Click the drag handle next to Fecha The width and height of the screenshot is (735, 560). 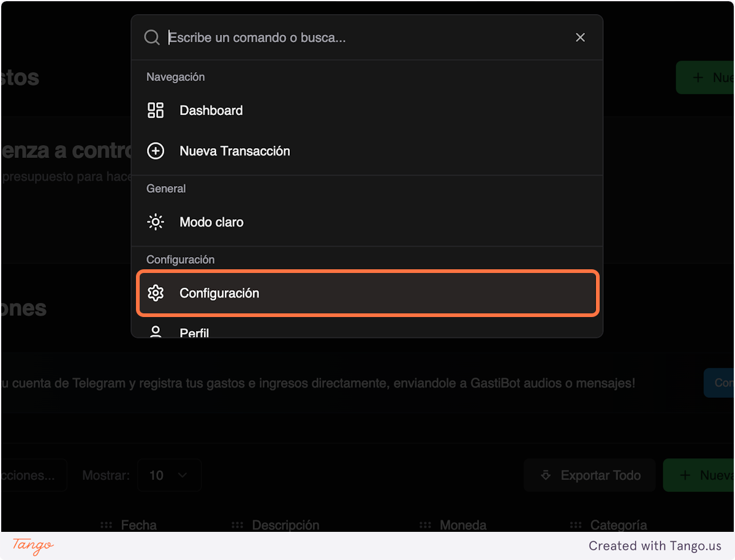pos(107,525)
